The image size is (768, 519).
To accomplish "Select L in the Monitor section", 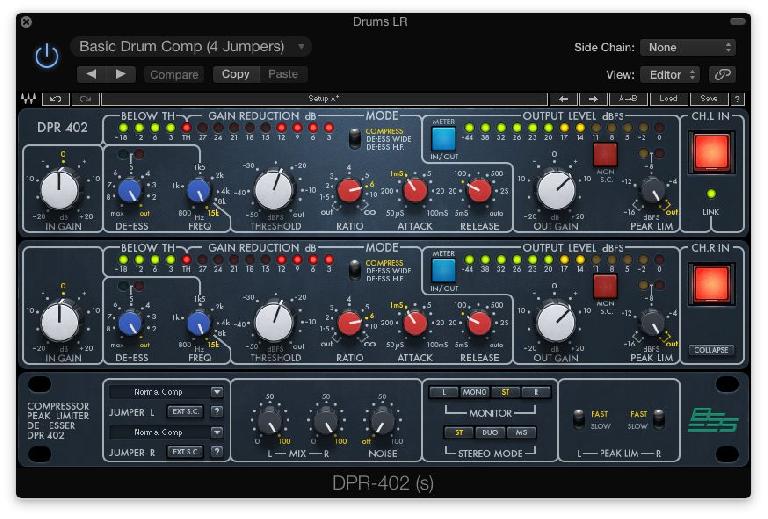I will click(x=444, y=392).
